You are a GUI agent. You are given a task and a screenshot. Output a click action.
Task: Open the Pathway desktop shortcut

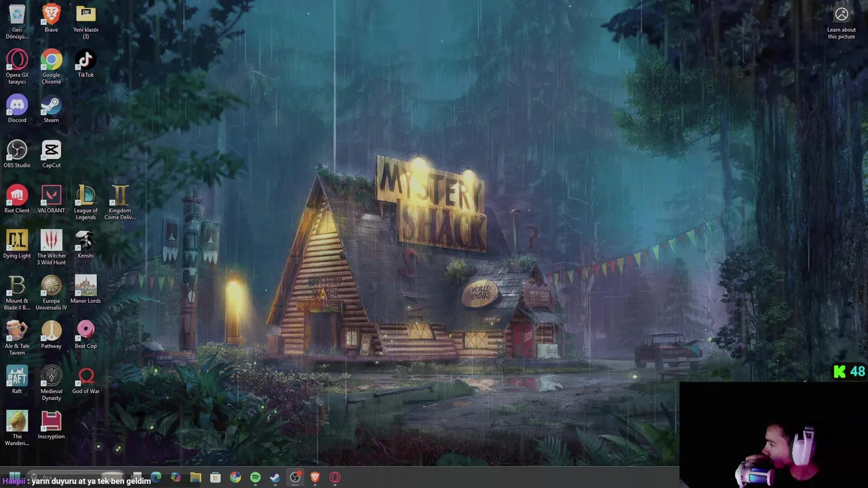coord(51,334)
